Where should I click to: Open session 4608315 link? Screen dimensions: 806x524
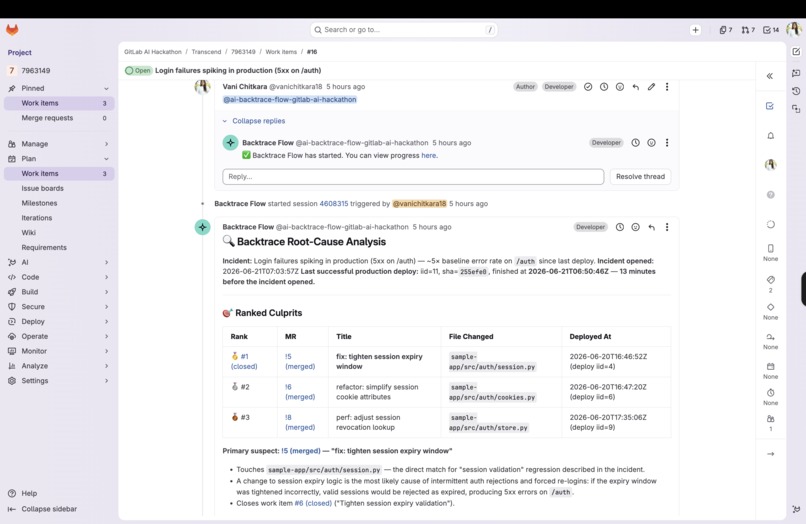334,204
